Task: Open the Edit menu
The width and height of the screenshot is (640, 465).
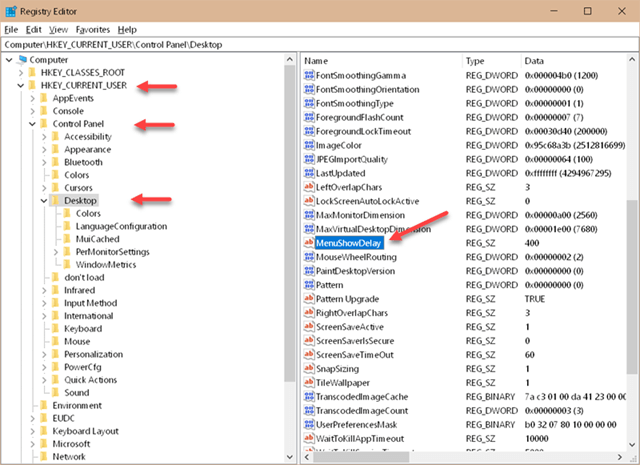Action: click(33, 29)
